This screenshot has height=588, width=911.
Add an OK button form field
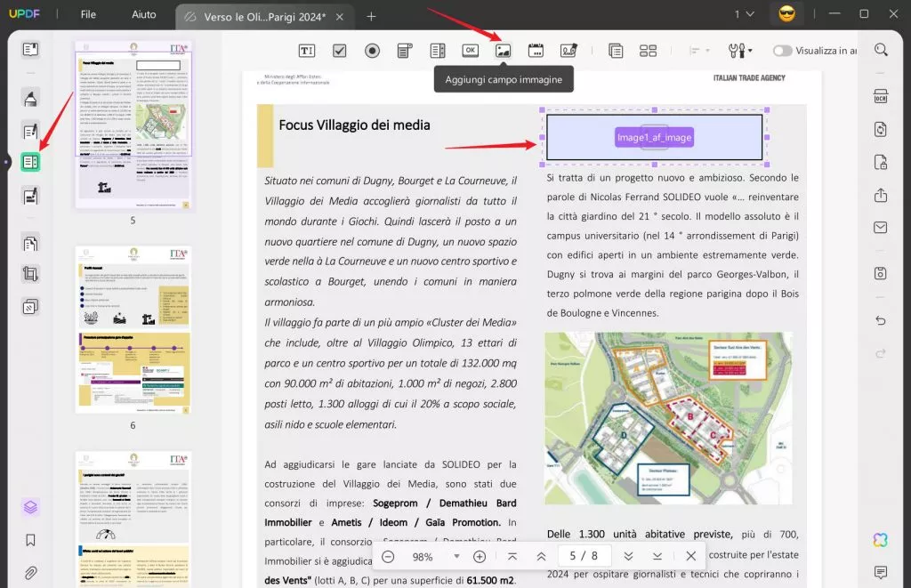470,51
